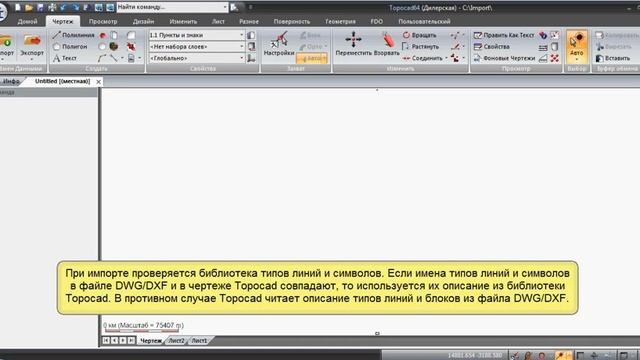Click Растянуть stretch tool
The height and width of the screenshot is (360, 640).
[x=420, y=47]
